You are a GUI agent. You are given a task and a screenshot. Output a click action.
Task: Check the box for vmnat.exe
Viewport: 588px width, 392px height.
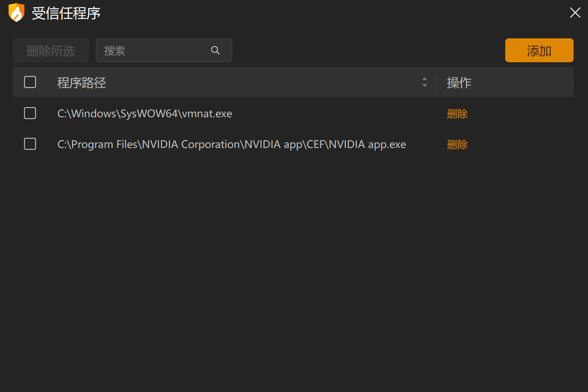click(x=30, y=113)
